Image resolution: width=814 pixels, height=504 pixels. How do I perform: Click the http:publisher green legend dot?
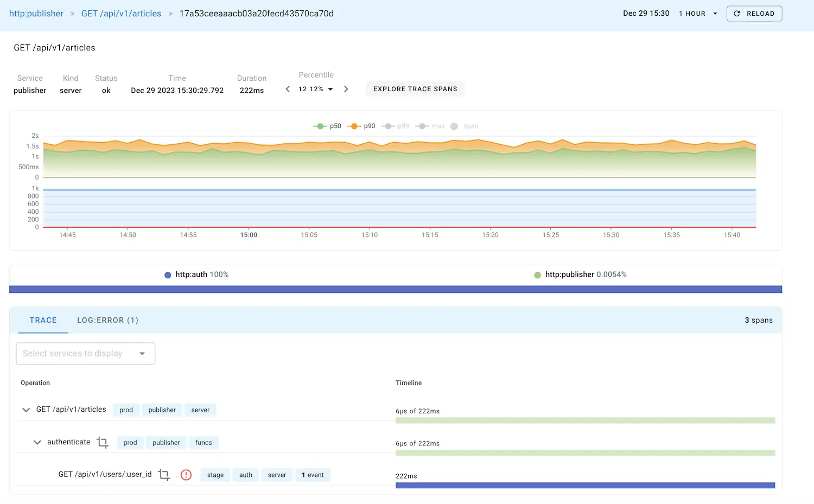coord(537,275)
